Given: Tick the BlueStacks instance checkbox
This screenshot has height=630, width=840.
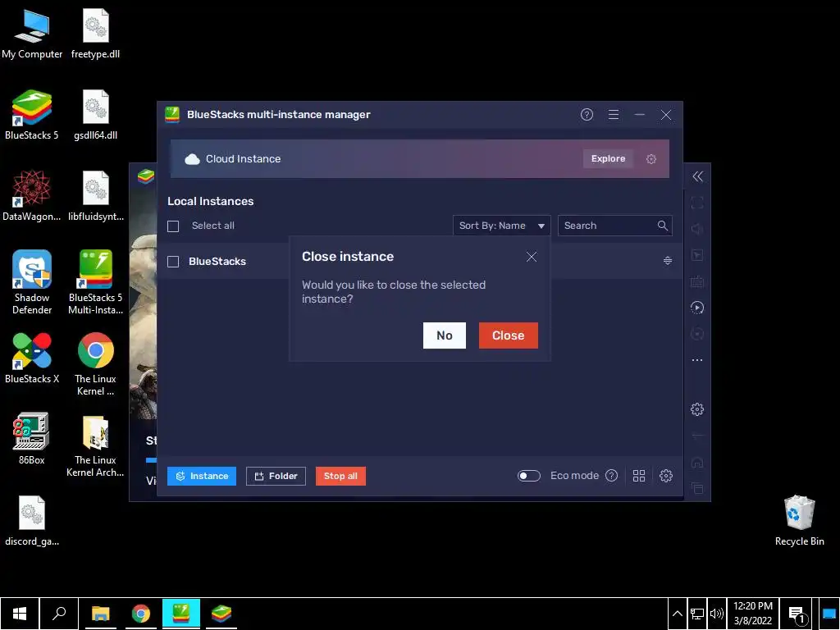Looking at the screenshot, I should (x=173, y=262).
